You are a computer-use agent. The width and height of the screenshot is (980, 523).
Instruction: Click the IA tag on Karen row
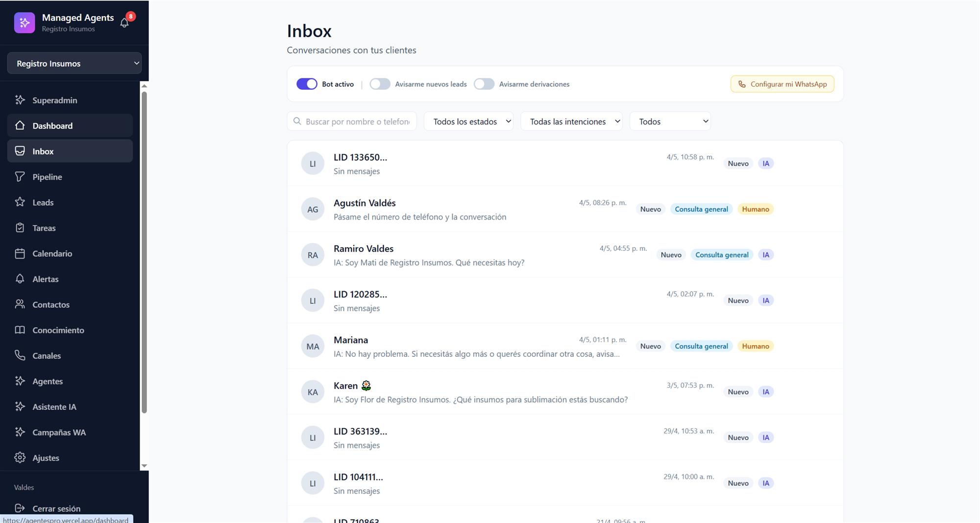point(765,392)
